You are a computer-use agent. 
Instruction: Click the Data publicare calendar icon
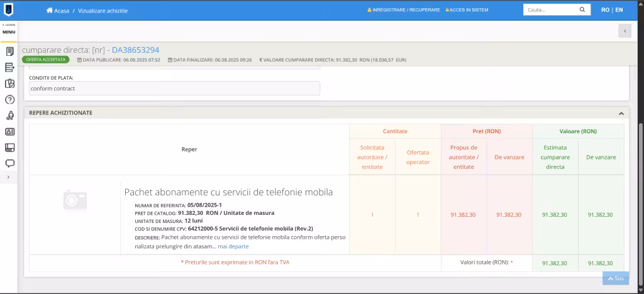click(79, 60)
